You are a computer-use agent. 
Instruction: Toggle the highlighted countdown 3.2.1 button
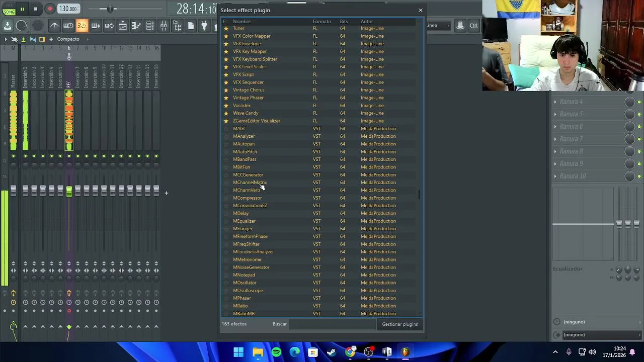click(x=82, y=26)
